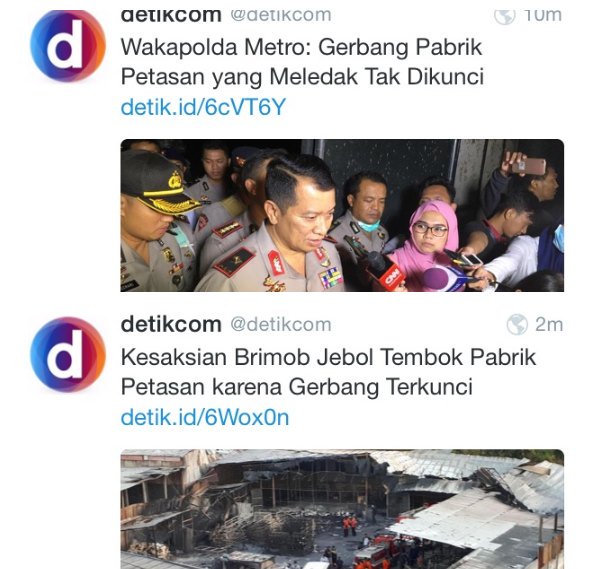
Task: Open detikcom name on second tweet
Action: (171, 324)
